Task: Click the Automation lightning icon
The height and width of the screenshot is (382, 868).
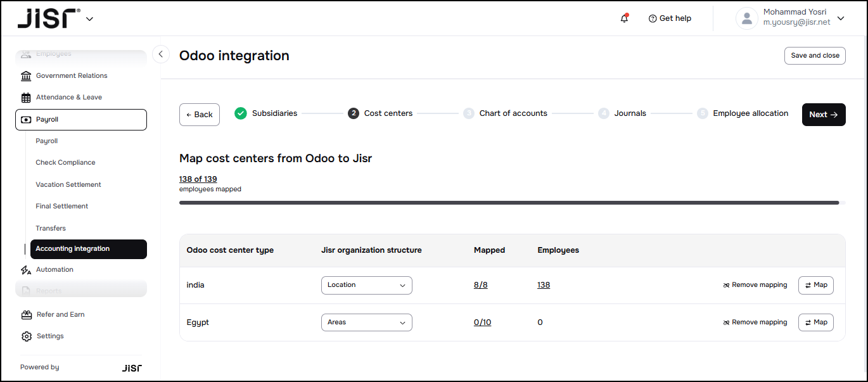Action: click(26, 270)
